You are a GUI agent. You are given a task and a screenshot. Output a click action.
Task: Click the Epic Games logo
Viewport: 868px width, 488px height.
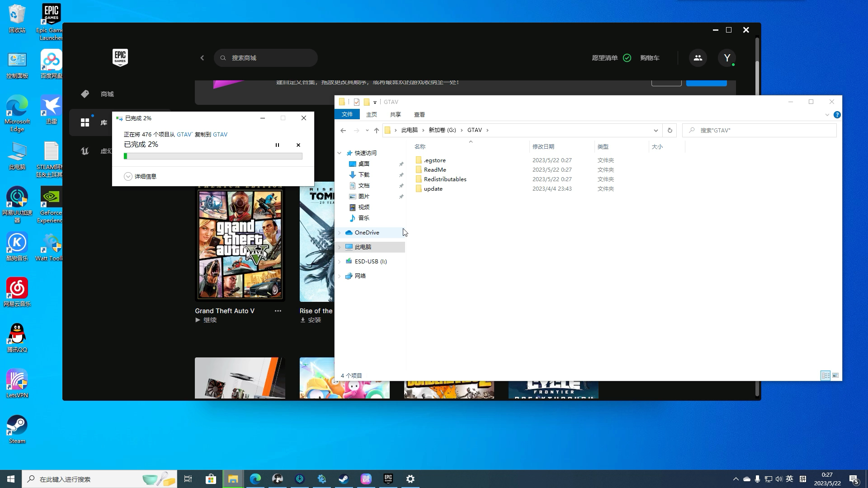120,57
